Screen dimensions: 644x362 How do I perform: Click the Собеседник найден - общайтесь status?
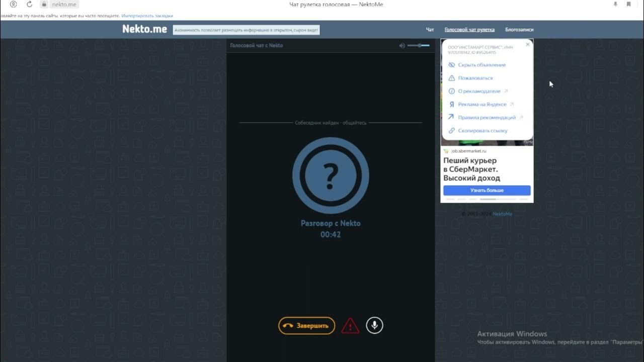click(331, 122)
